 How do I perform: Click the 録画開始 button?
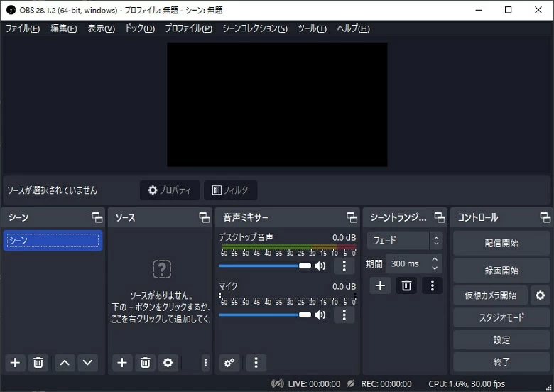point(501,271)
